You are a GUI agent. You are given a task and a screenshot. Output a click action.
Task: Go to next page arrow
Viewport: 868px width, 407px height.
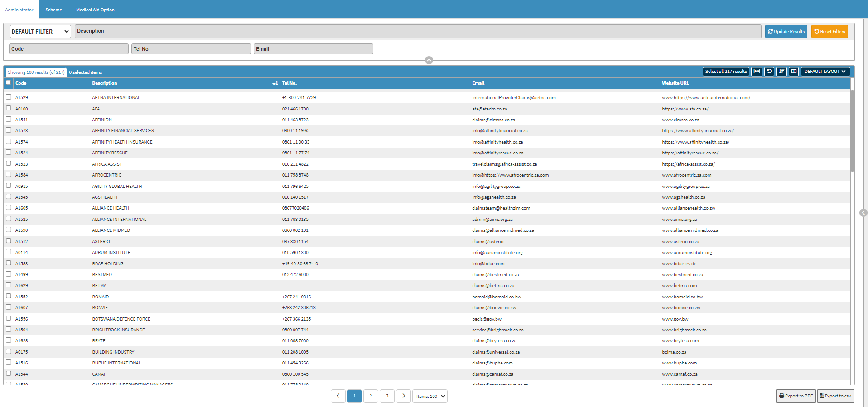[403, 396]
